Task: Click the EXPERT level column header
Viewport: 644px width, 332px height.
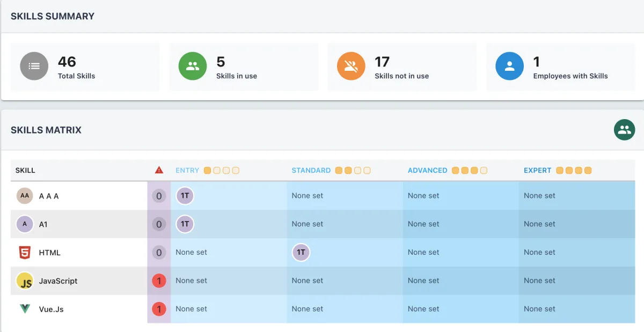Action: coord(538,171)
